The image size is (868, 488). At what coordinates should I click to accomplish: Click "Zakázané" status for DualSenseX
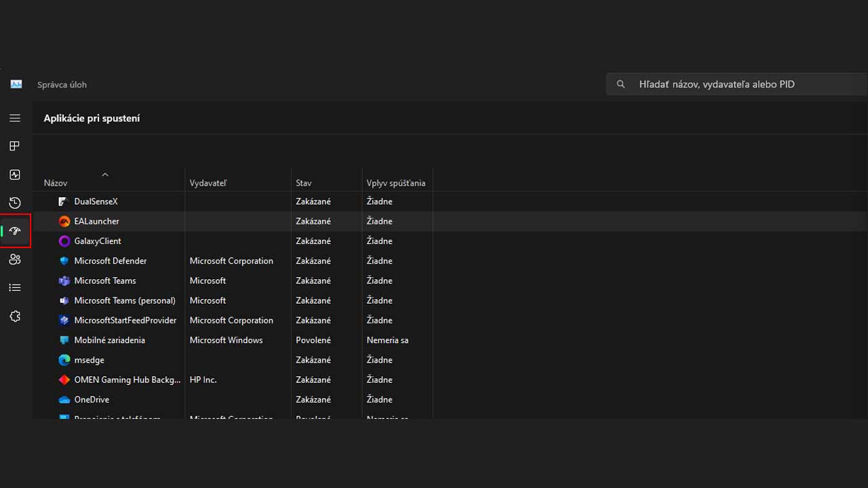click(313, 201)
